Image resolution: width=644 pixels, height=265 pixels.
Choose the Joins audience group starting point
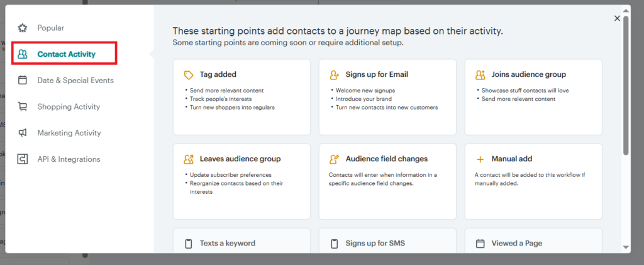point(533,96)
